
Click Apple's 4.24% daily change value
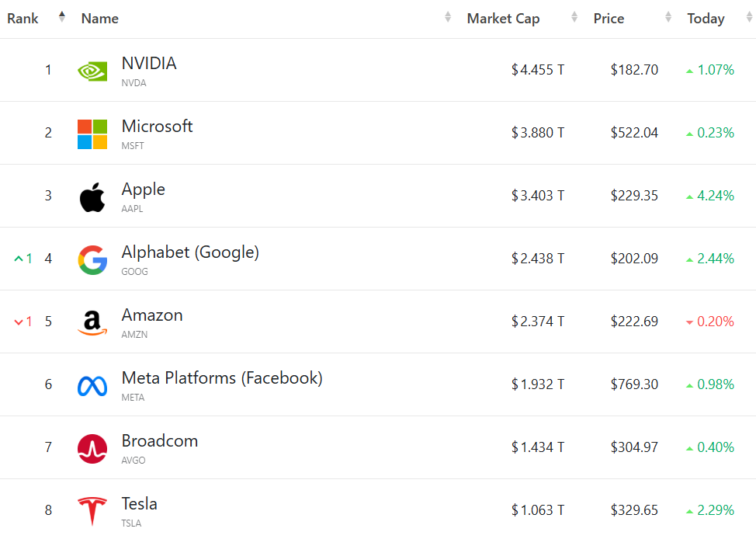point(715,196)
